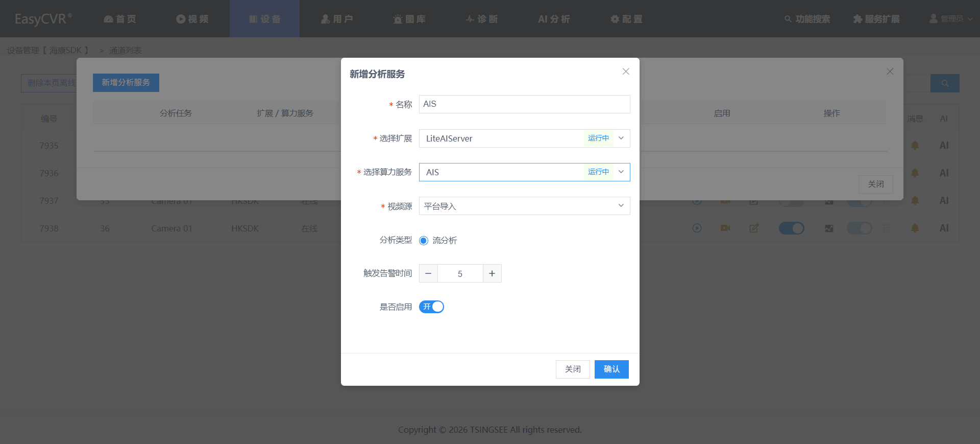The image size is (980, 444).
Task: Click the plus icon to increase alarm time
Action: [492, 273]
